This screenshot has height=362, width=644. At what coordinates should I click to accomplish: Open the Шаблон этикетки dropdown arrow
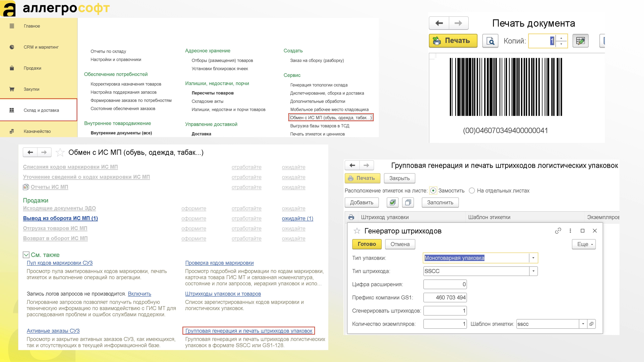[583, 324]
